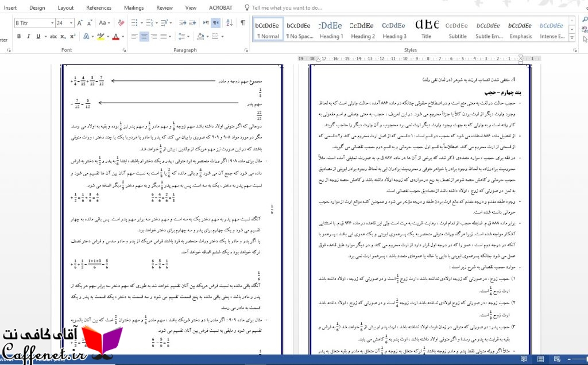The height and width of the screenshot is (365, 588).
Task: Open the Layout ribbon tab
Action: point(65,7)
